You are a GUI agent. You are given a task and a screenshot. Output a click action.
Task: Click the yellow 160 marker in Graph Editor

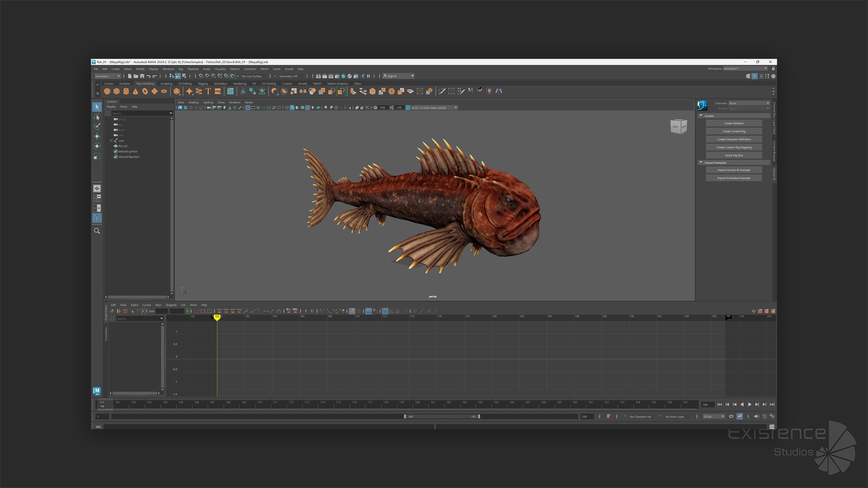pos(217,317)
